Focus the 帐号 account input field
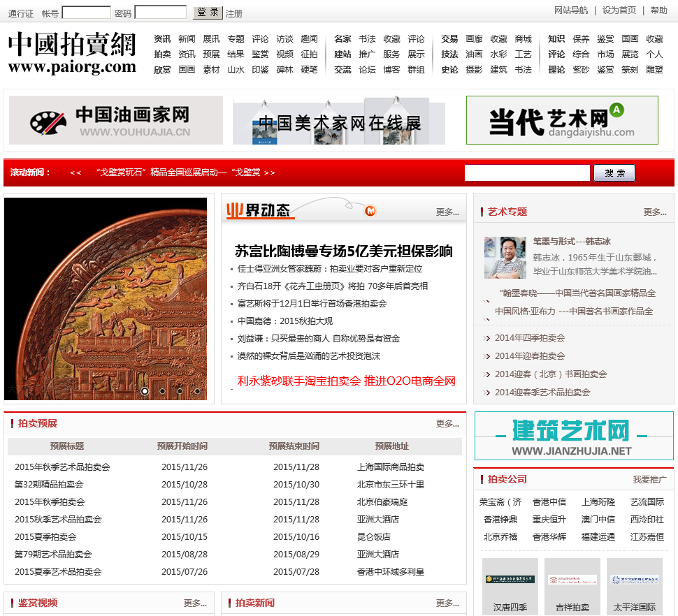Viewport: 678px width, 616px height. [87, 13]
